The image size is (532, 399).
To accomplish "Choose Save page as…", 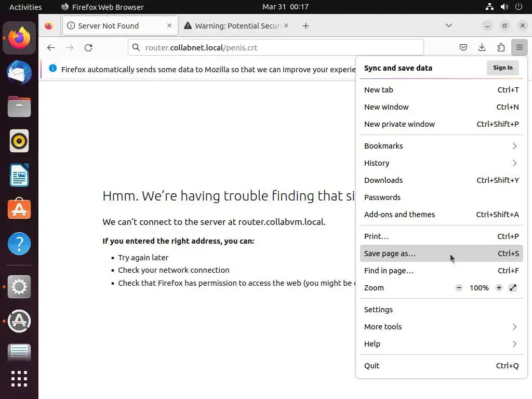I will [x=441, y=254].
